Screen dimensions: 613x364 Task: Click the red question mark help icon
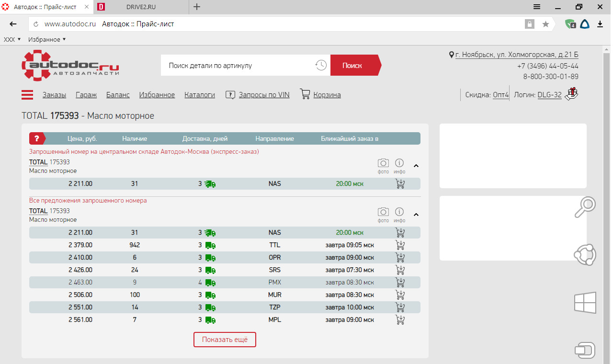36,138
